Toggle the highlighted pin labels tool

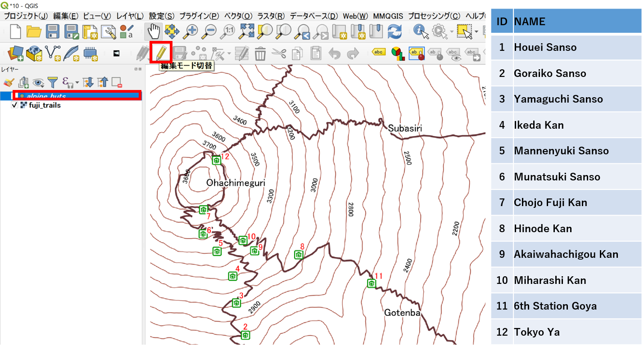coord(417,54)
